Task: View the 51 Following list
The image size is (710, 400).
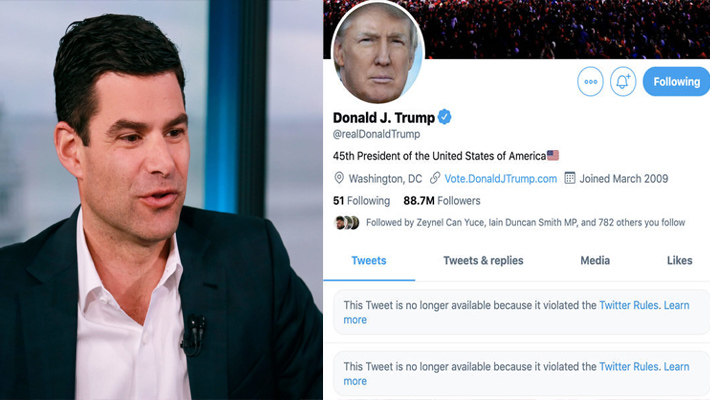Action: [x=361, y=201]
